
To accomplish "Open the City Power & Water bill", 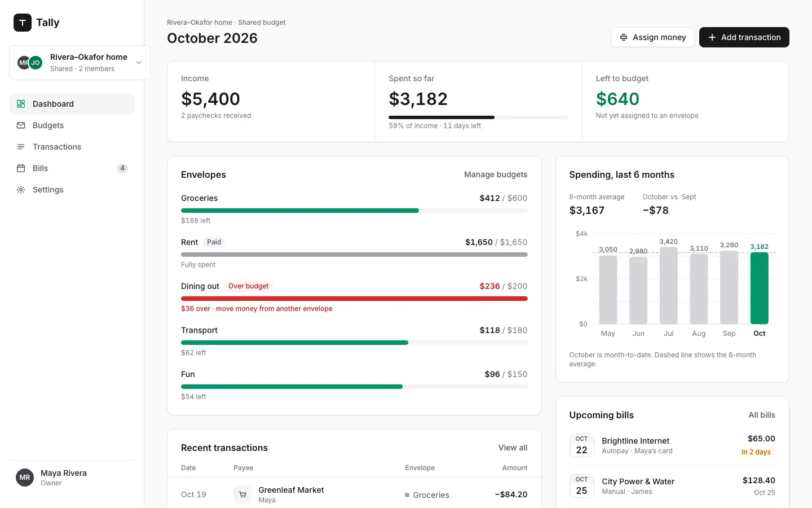I will pos(672,486).
